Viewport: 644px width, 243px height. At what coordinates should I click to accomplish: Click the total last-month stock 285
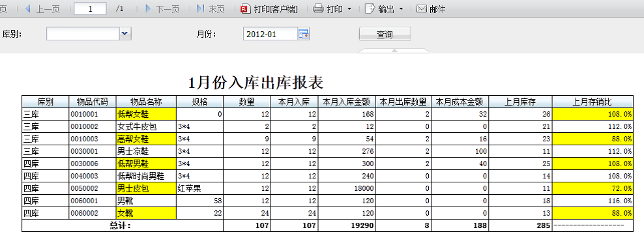point(520,225)
